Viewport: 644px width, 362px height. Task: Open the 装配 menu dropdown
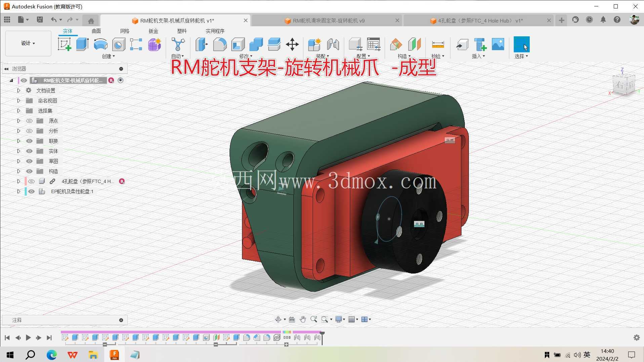322,56
